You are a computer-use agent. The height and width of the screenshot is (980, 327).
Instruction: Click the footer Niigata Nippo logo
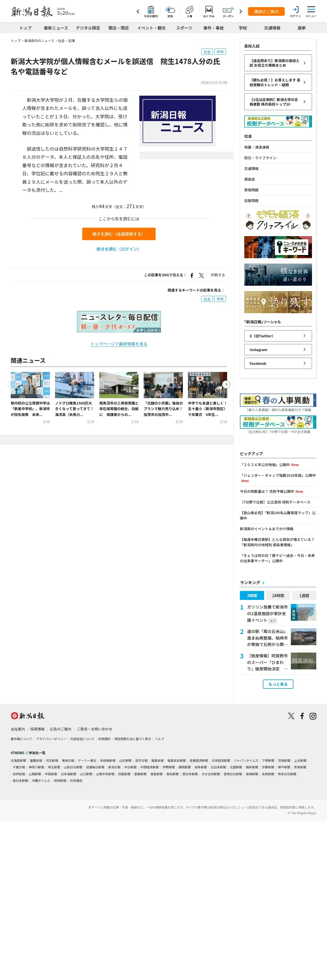tap(28, 715)
